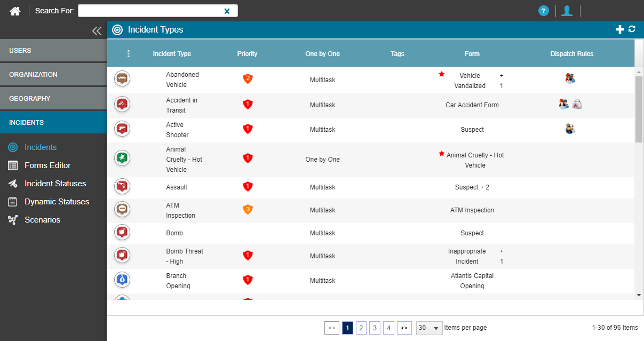Open the user profile icon
The height and width of the screenshot is (341, 644).
tap(567, 11)
